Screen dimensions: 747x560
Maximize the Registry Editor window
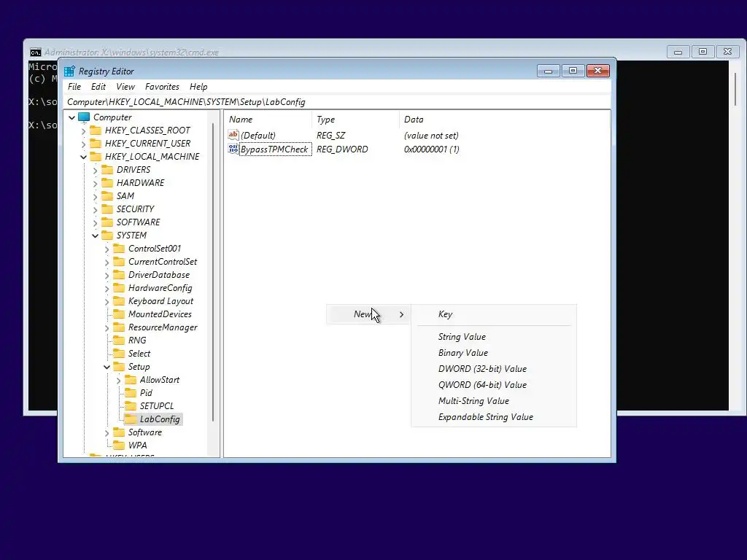[x=573, y=71]
